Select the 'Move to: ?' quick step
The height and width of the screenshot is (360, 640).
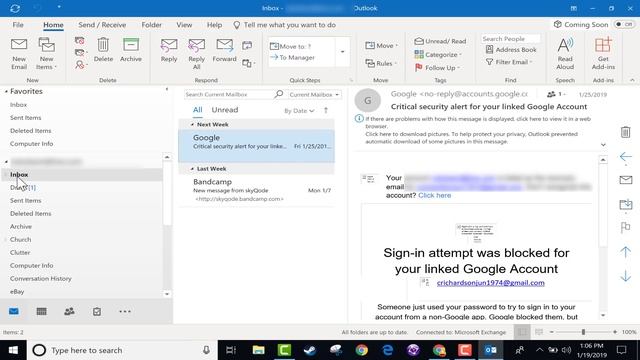coord(291,46)
